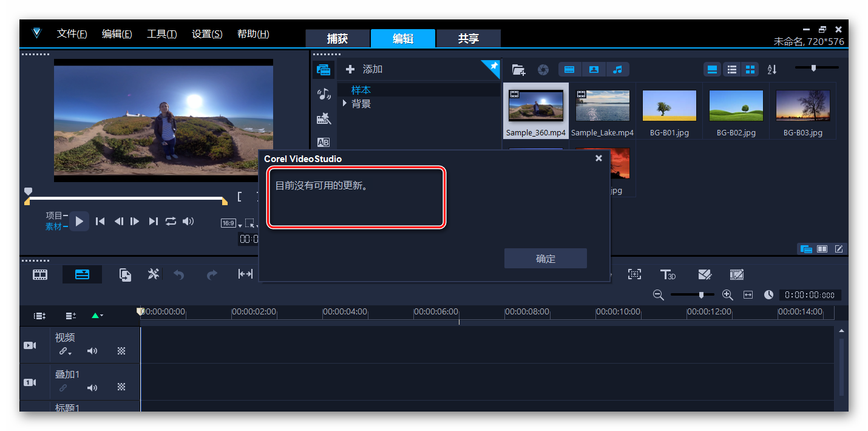This screenshot has height=431, width=868.
Task: Open the add/remove tracks manager icon
Action: coord(71,316)
